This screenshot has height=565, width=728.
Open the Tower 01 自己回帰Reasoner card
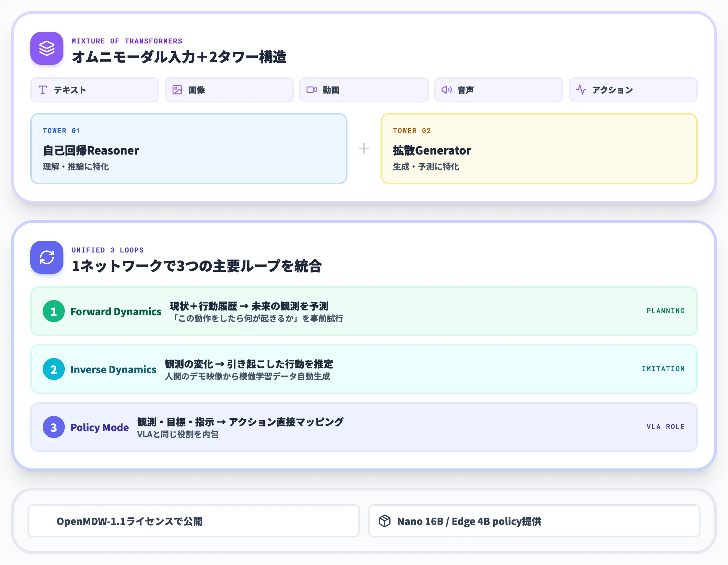[x=189, y=149]
